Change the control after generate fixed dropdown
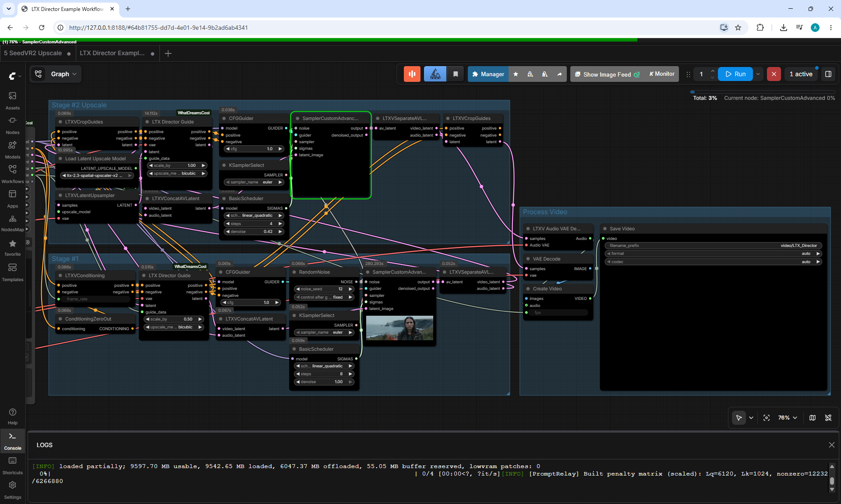This screenshot has height=504, width=841. (324, 297)
